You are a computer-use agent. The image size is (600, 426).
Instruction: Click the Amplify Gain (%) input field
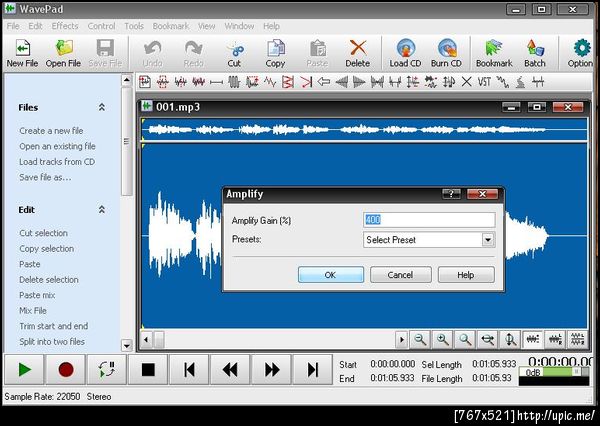coord(429,220)
